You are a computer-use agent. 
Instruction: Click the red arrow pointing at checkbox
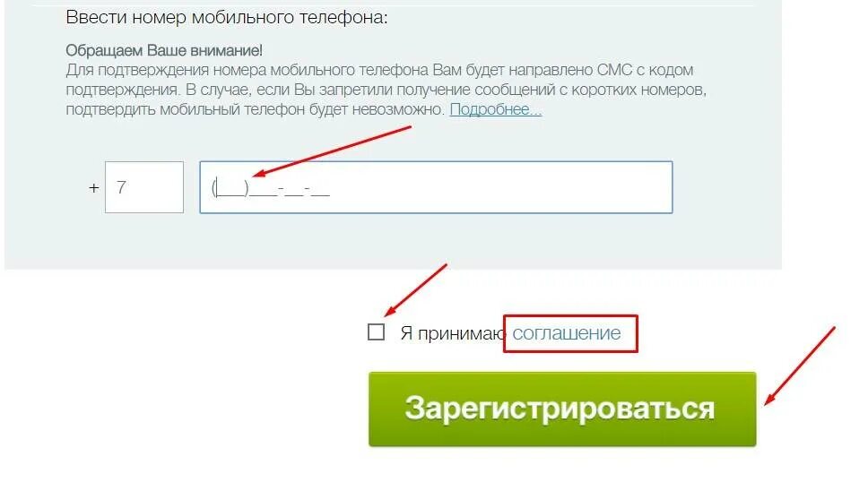(416, 290)
